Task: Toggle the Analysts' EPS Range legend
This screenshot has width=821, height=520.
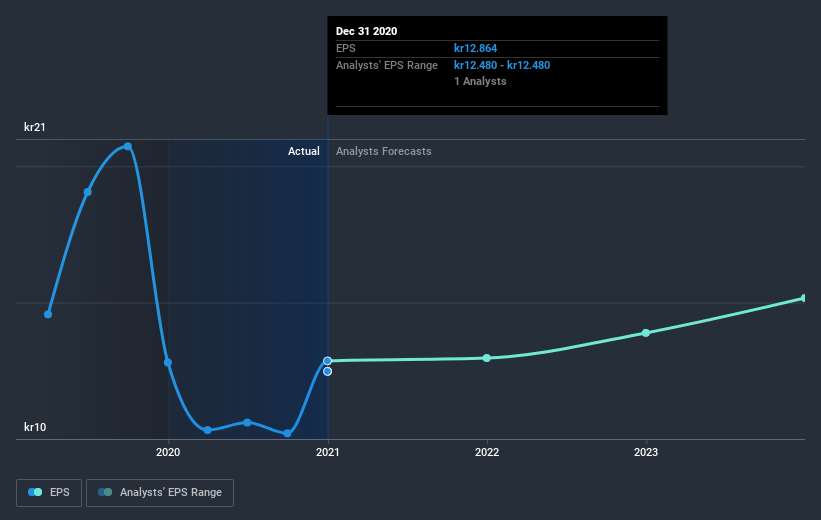Action: [x=160, y=492]
